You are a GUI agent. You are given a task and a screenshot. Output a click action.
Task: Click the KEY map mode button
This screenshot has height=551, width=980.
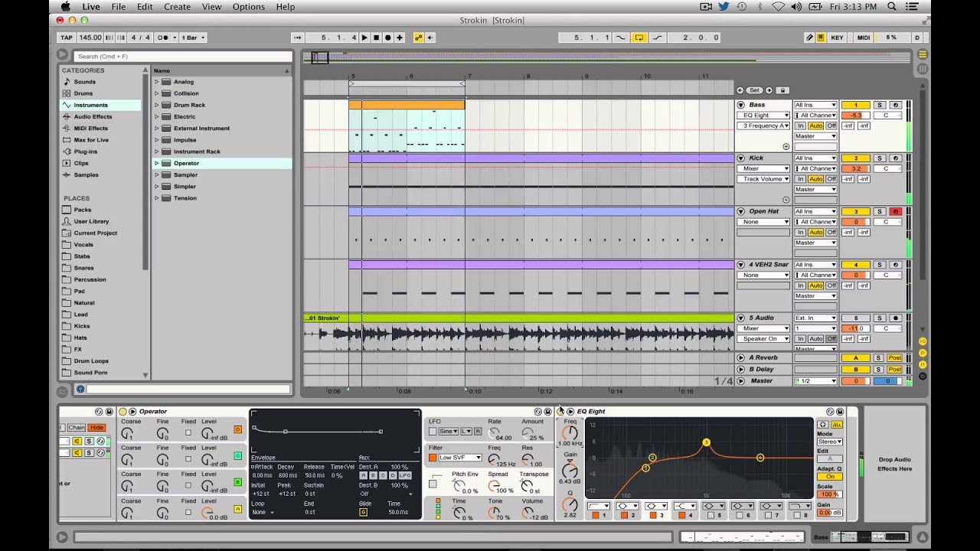(838, 37)
